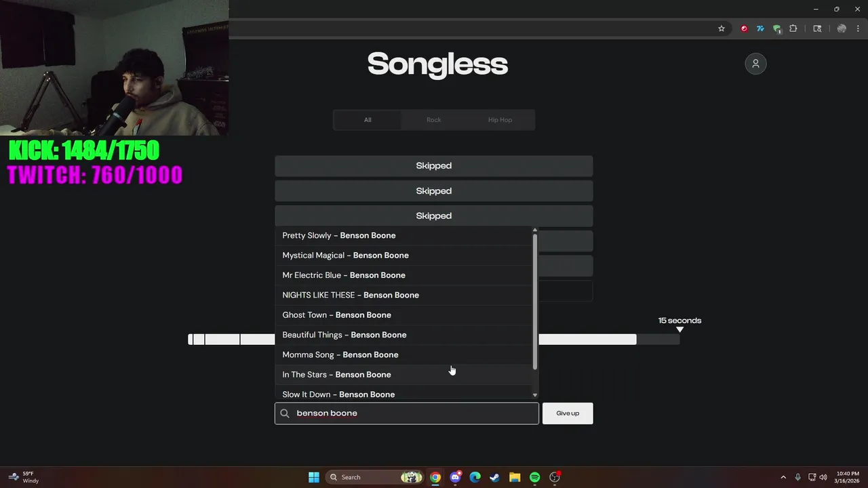
Task: Click the tab search icon in Chrome toolbar
Action: coord(817,28)
